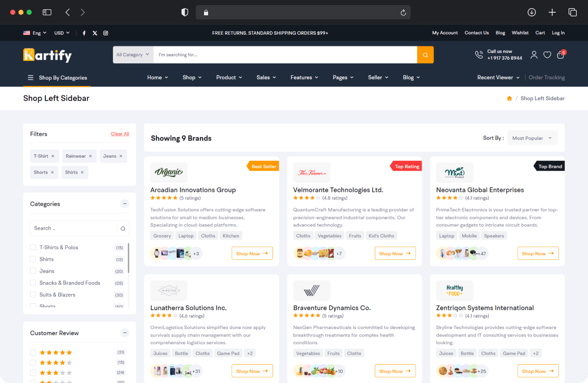Viewport: 588px width, 383px height.
Task: Click Shop Now on Velmorante Technologies Ltd.
Action: click(395, 253)
